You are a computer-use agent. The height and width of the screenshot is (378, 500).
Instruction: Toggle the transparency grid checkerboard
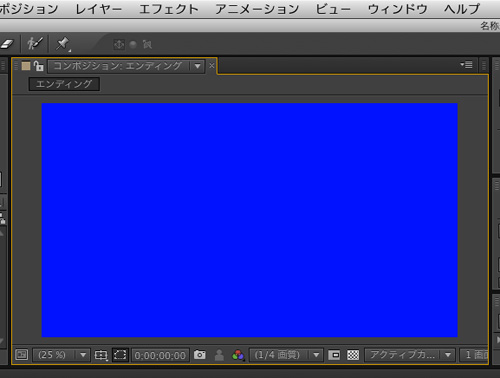point(353,355)
